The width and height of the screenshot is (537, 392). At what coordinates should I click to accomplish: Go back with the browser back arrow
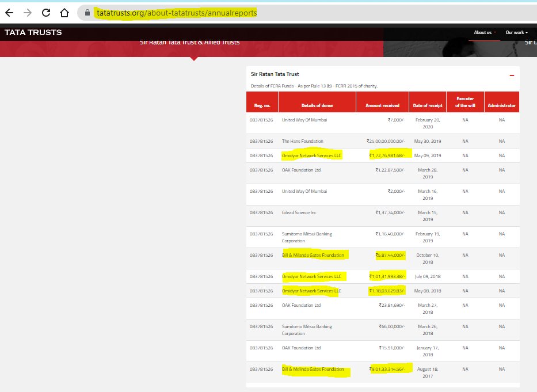click(9, 13)
